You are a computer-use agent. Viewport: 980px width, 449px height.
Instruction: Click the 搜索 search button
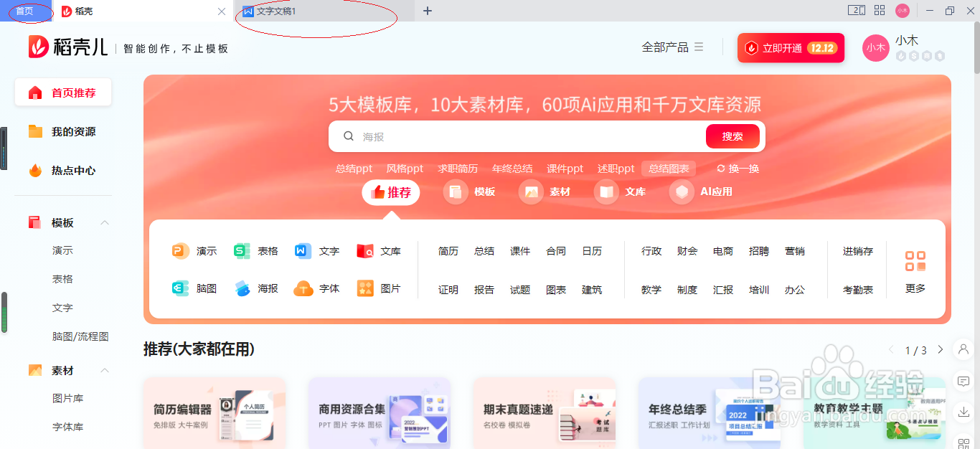732,136
